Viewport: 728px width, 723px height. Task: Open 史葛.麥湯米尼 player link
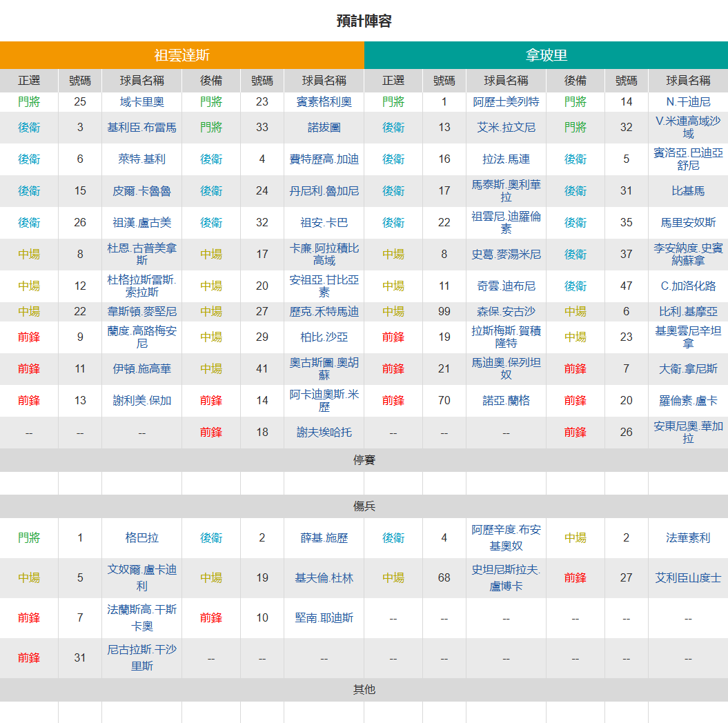(506, 255)
